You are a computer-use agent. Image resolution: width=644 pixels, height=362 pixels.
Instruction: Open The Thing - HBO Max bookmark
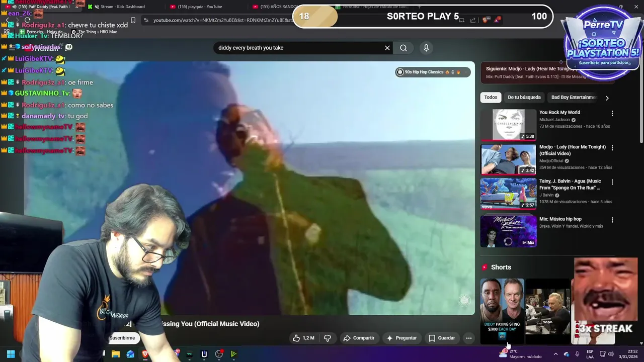coord(94,32)
